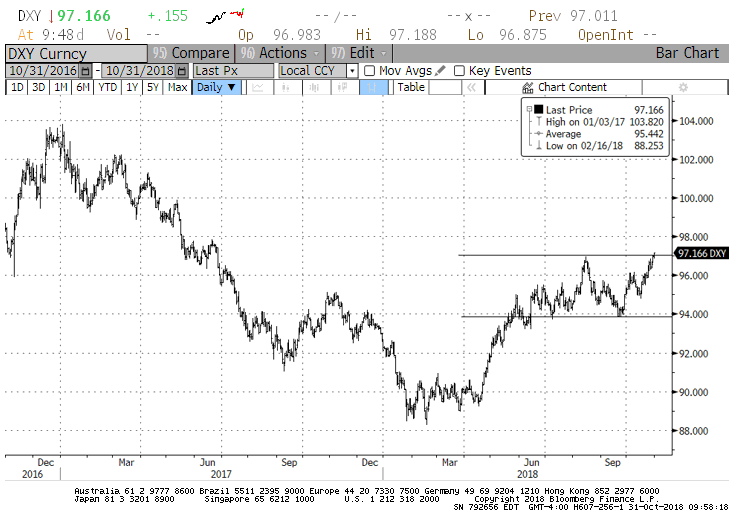Open the Daily periodicity dropdown
Image resolution: width=736 pixels, height=530 pixels.
(216, 87)
